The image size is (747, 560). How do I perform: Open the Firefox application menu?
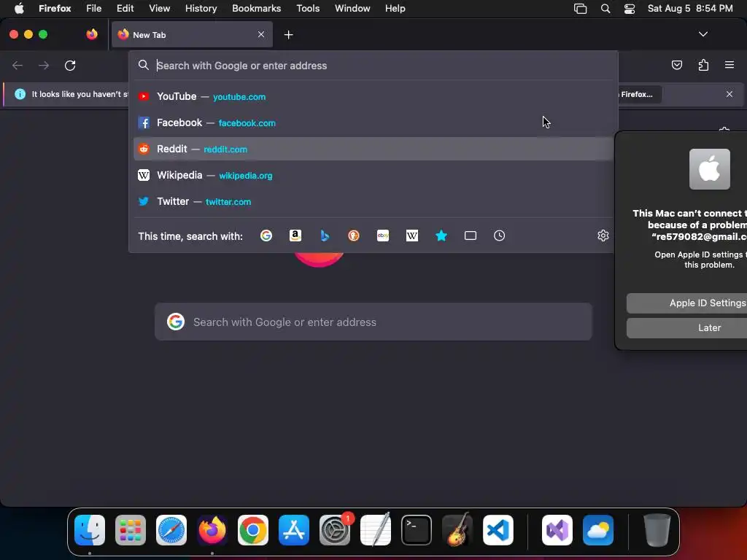[55, 9]
